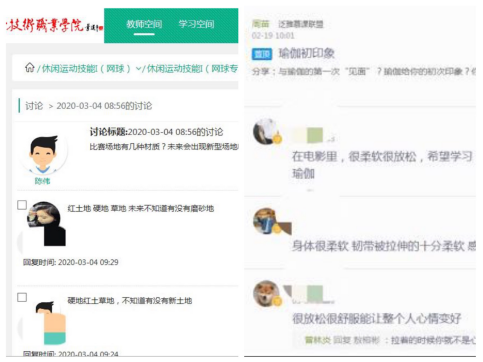Click the timestamp 02-19 10:01
The image size is (483, 362).
273,36
